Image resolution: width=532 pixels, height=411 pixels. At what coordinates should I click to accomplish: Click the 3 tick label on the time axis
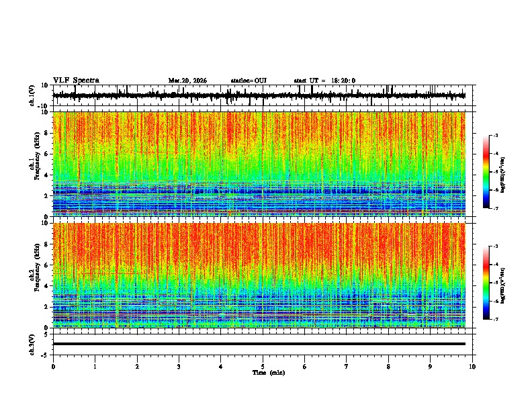click(179, 367)
